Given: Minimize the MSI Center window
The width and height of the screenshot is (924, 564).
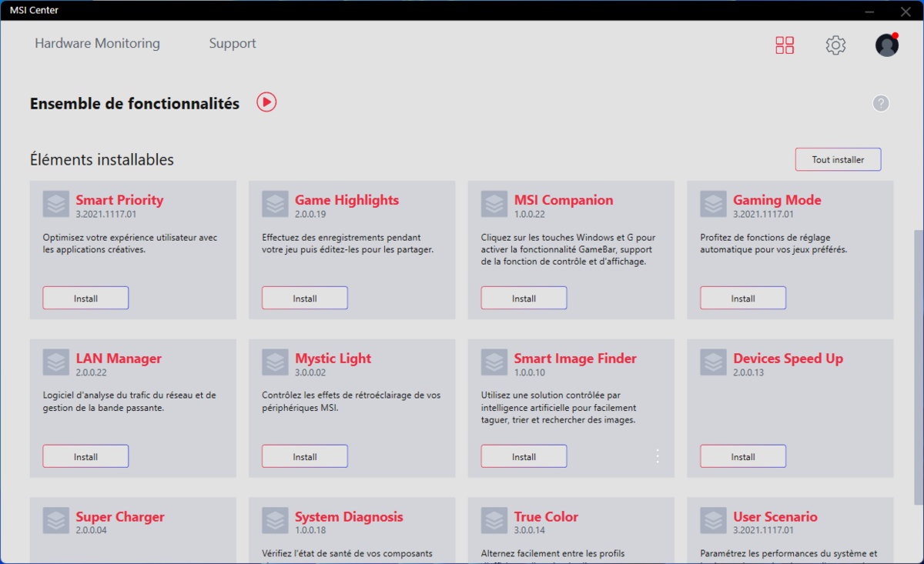Looking at the screenshot, I should (x=869, y=11).
